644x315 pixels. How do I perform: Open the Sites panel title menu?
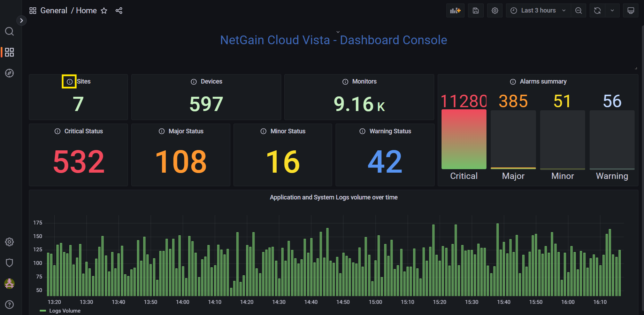click(84, 81)
